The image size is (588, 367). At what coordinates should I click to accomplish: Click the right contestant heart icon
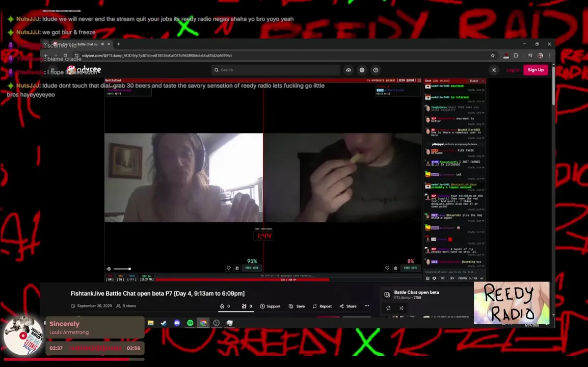(x=387, y=268)
